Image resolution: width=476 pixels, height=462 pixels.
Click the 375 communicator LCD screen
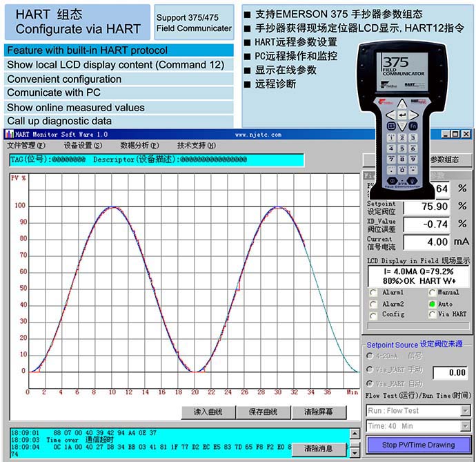coord(403,71)
